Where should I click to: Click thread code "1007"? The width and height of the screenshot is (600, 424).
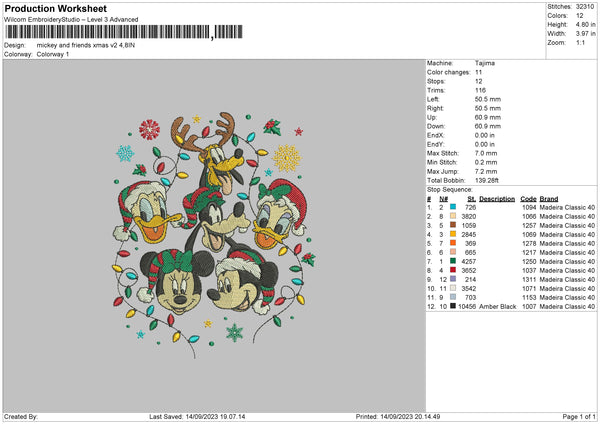(529, 307)
